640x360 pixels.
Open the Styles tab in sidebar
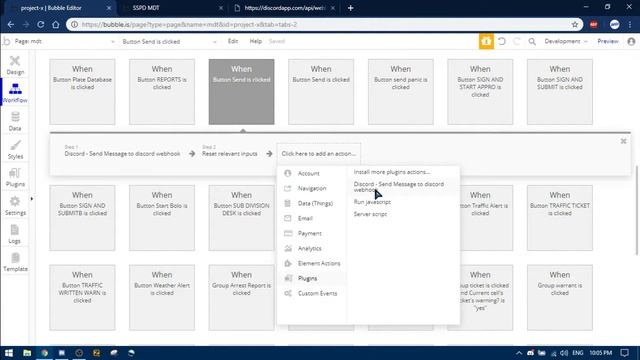[x=15, y=149]
